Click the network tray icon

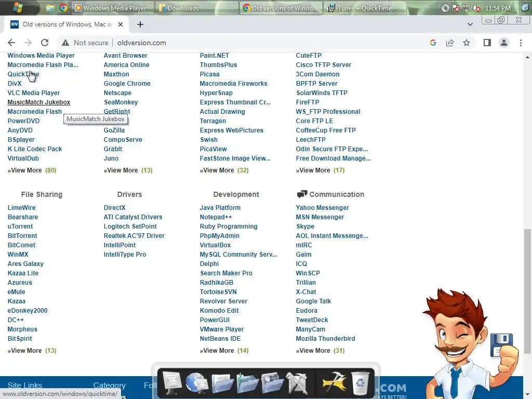tap(466, 8)
